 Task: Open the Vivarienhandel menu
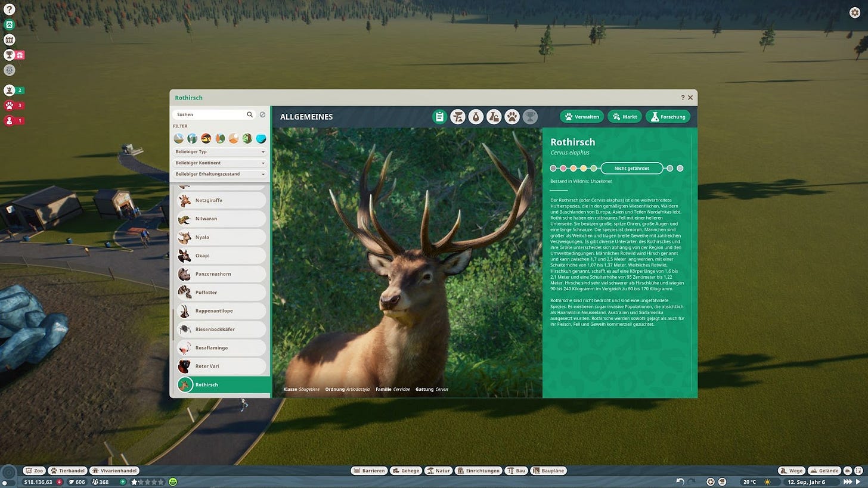(114, 471)
